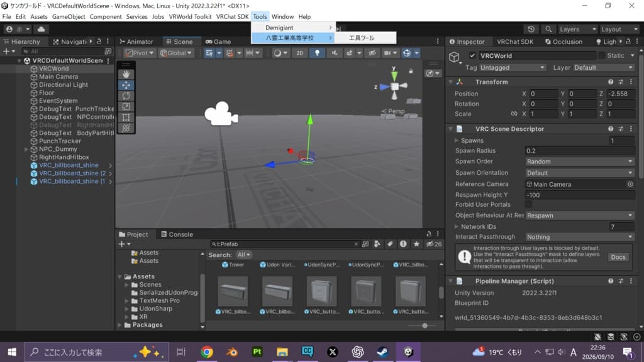Collapse Assets folder in Project tree

point(120,277)
